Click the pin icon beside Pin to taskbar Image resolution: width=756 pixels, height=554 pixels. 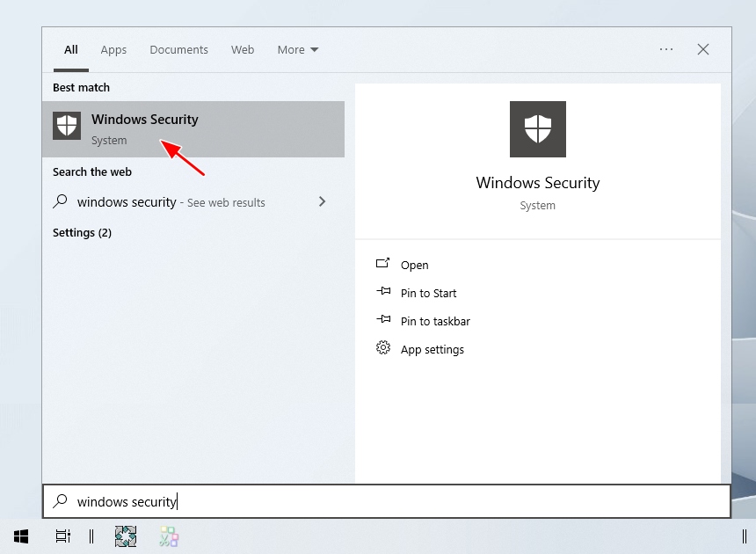tap(382, 320)
